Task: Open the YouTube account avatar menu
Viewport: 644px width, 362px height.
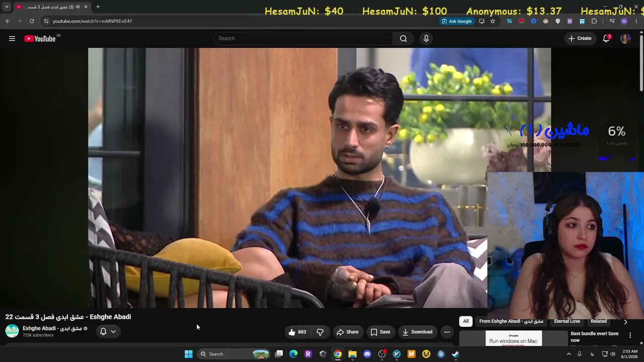Action: [625, 39]
